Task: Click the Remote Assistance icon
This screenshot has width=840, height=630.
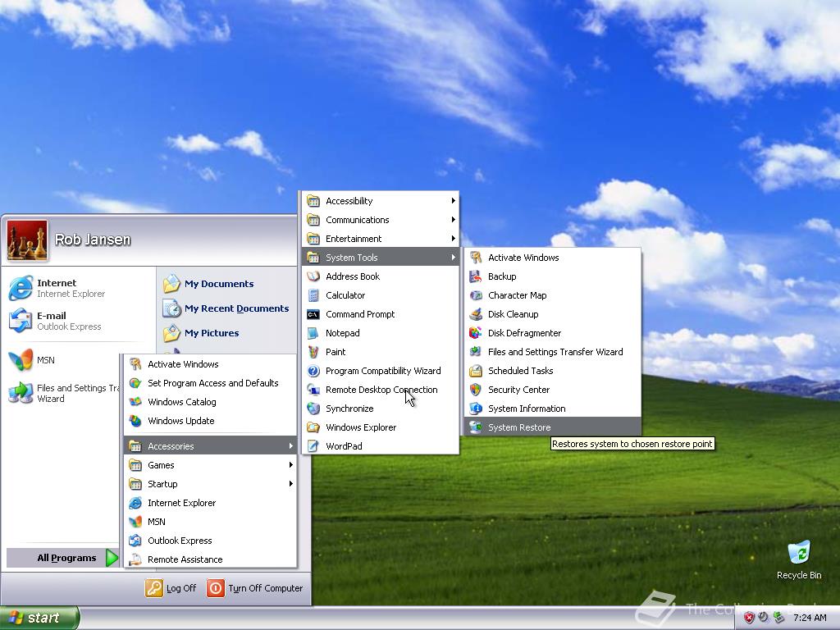Action: pyautogui.click(x=135, y=559)
